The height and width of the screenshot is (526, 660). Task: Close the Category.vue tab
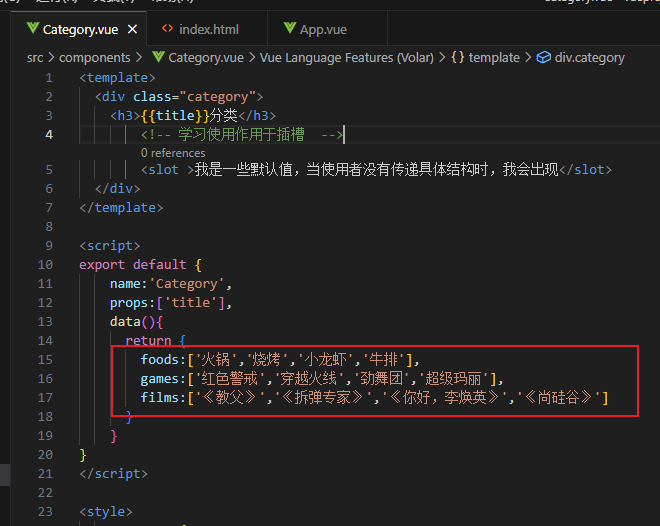coord(132,29)
